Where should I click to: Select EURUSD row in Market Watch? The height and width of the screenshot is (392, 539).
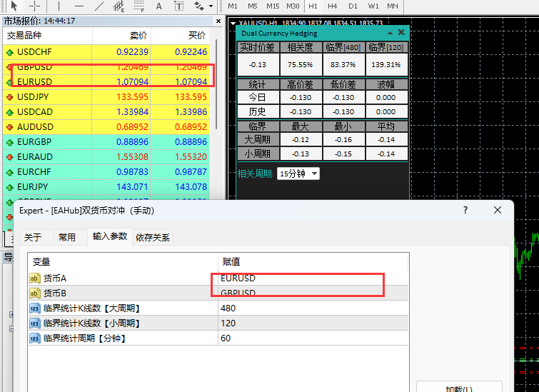click(106, 82)
